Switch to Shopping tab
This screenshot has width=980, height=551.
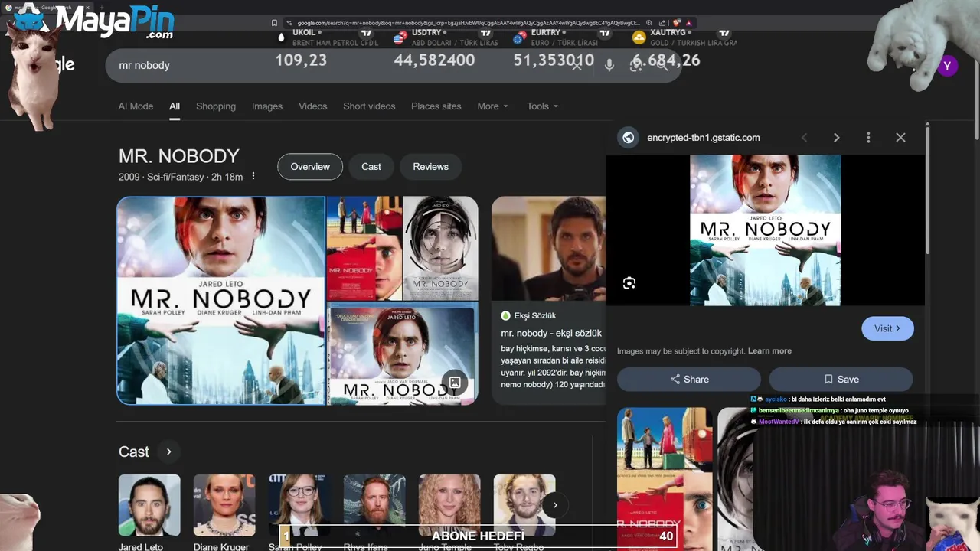point(216,106)
